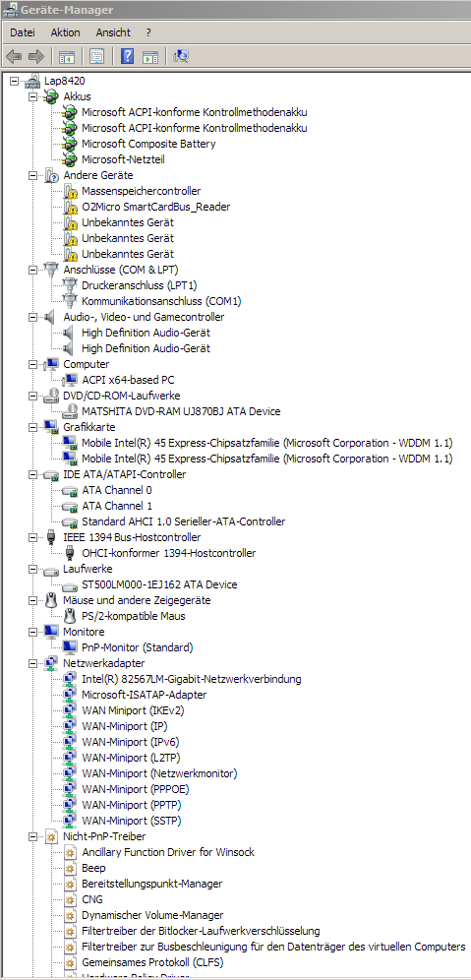Click the Computer category monitor icon
This screenshot has width=471, height=980.
coord(52,364)
